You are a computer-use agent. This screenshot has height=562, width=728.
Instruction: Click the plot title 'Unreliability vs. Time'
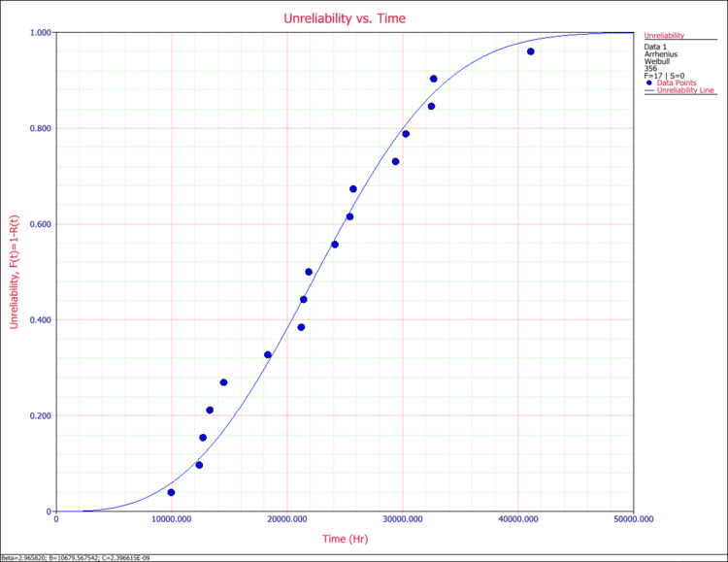pyautogui.click(x=345, y=18)
